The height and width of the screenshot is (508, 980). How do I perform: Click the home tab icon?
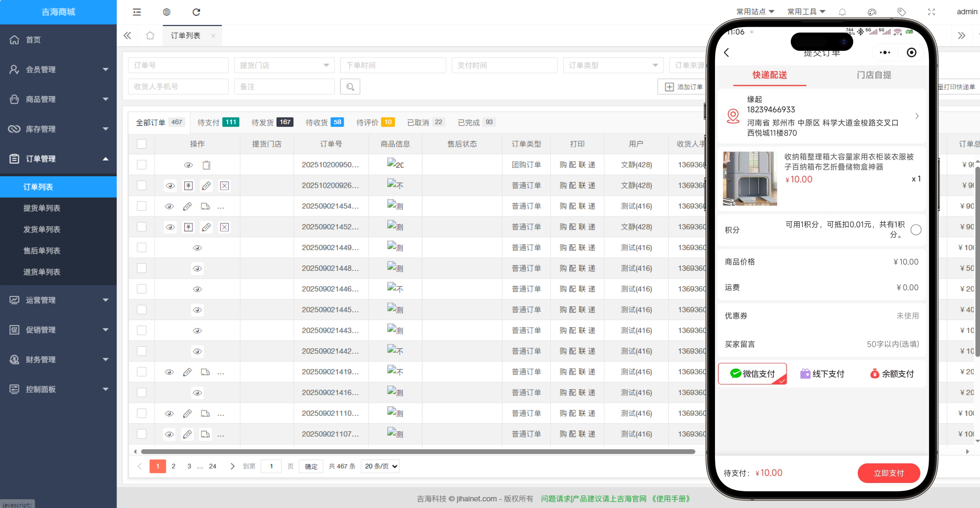(x=150, y=36)
